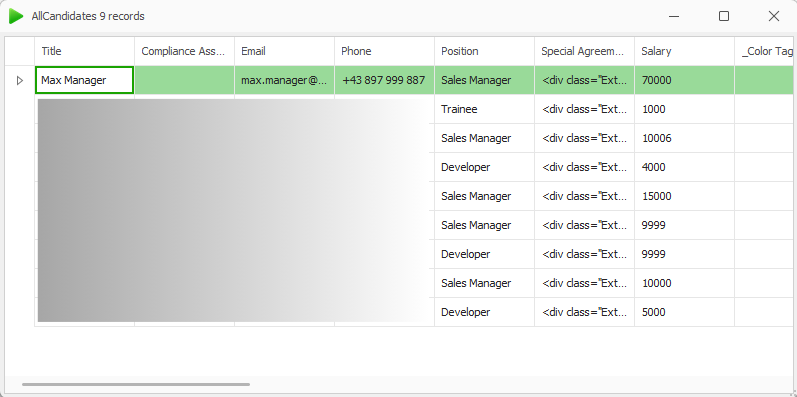The height and width of the screenshot is (397, 797).
Task: Select the salary cell 70000
Action: point(685,80)
